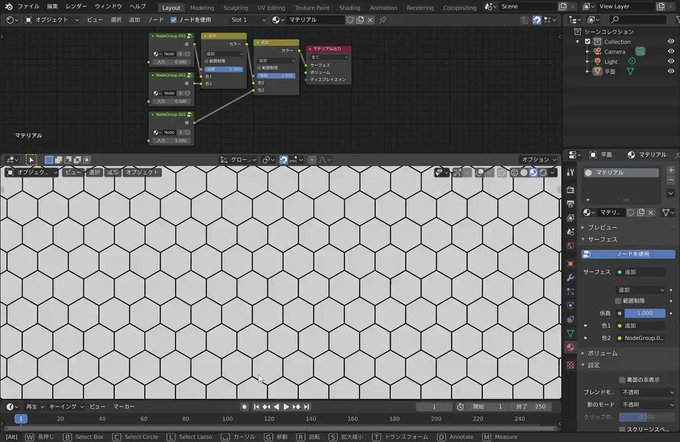Open the View Layer properties tab icon

pyautogui.click(x=571, y=218)
